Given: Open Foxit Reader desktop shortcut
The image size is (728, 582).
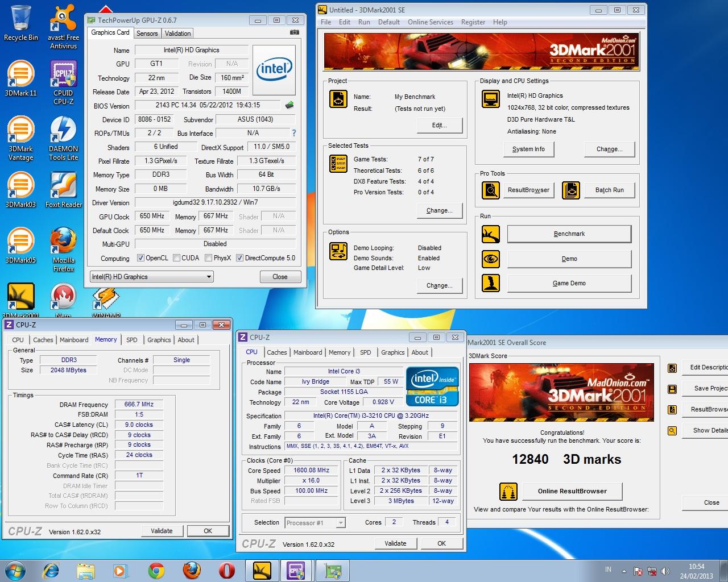Looking at the screenshot, I should (63, 189).
